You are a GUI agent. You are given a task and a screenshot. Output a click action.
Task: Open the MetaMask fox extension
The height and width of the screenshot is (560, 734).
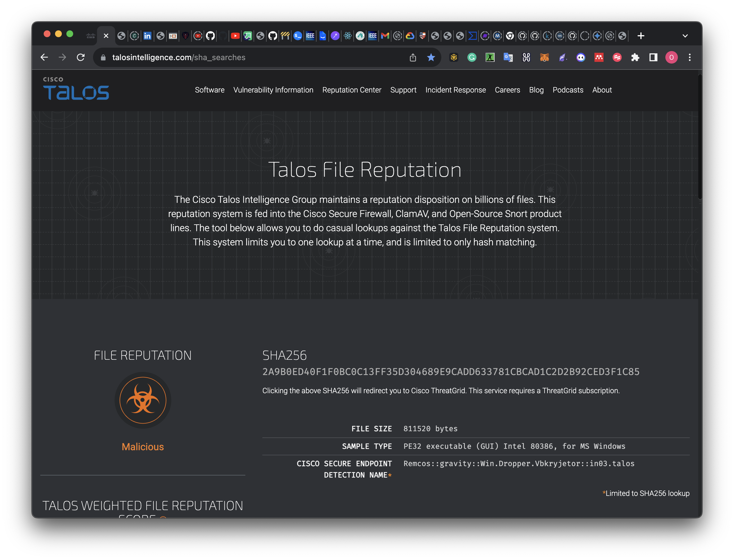pos(545,57)
